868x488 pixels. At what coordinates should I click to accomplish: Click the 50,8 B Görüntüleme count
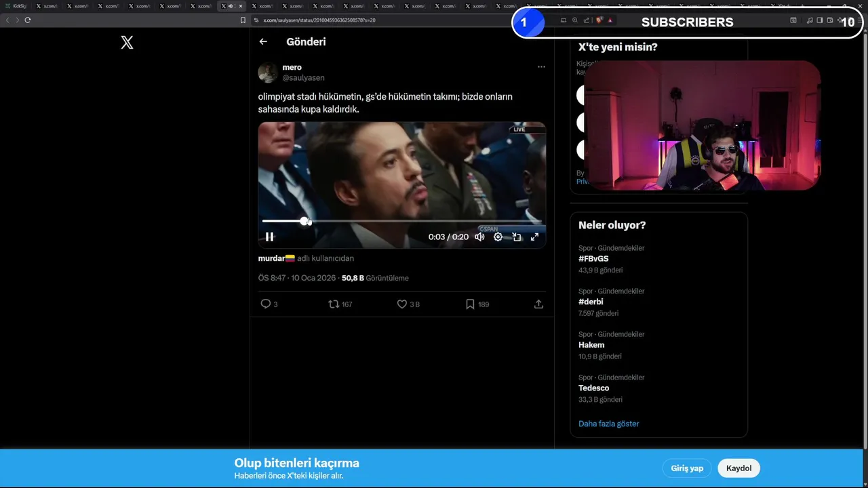pos(375,278)
